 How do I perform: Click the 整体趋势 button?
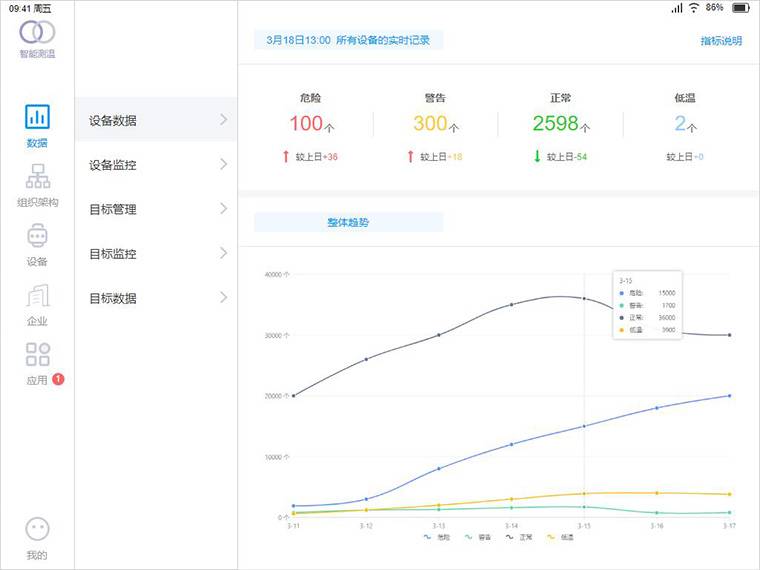pyautogui.click(x=348, y=222)
